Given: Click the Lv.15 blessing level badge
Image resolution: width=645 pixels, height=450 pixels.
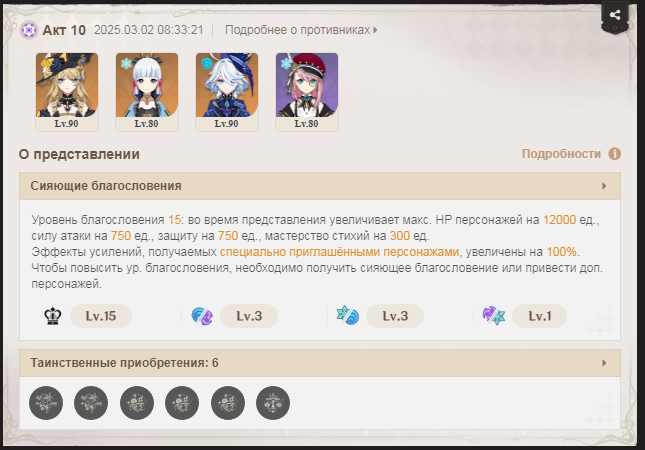Looking at the screenshot, I should click(x=101, y=316).
